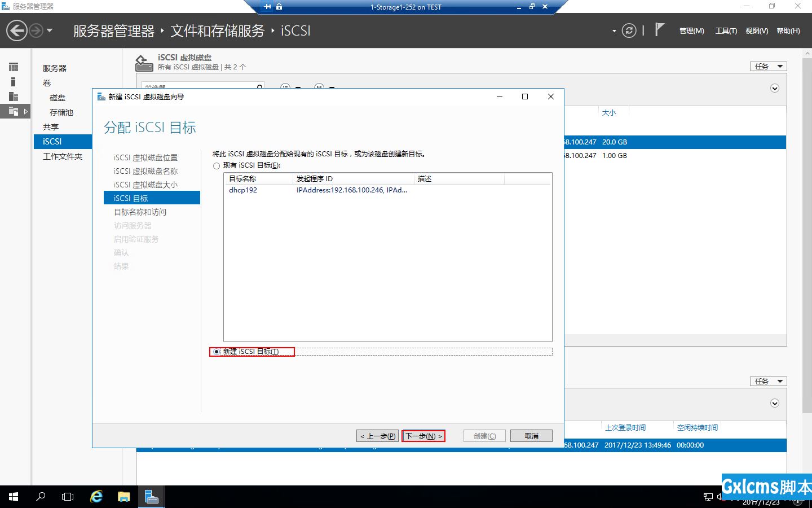Image resolution: width=812 pixels, height=508 pixels.
Task: Select 新建 iSCSI 目标 radio button
Action: click(x=217, y=352)
